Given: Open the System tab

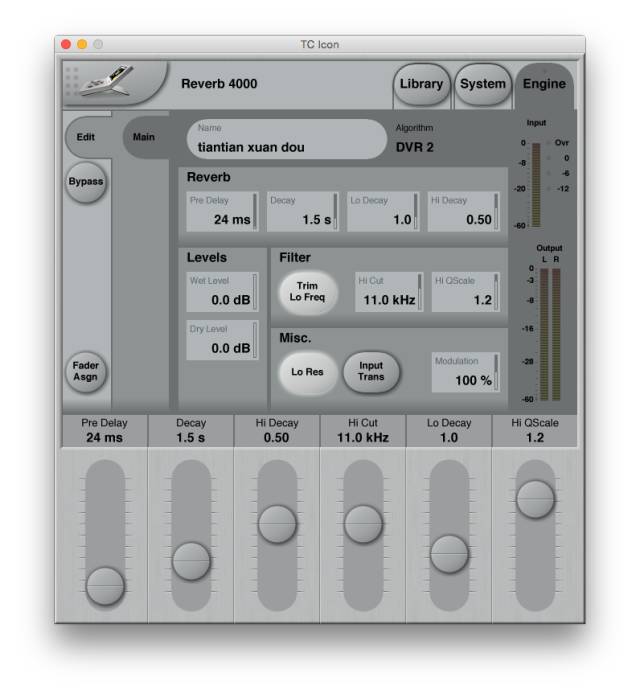Looking at the screenshot, I should point(482,84).
